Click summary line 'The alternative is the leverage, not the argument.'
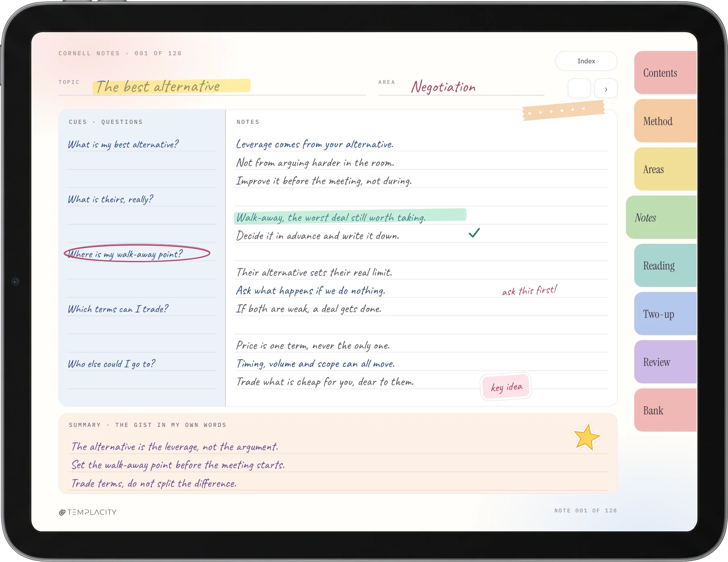Viewport: 728px width, 562px height. point(175,447)
